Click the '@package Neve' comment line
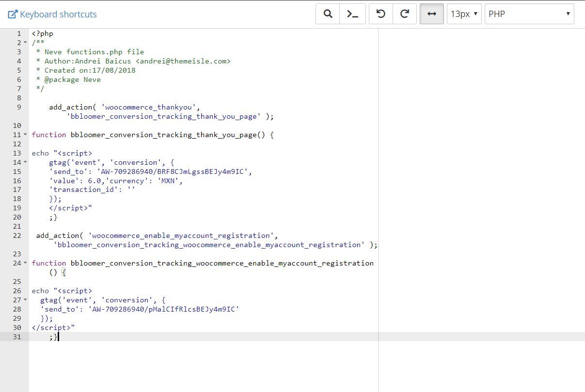 point(73,79)
